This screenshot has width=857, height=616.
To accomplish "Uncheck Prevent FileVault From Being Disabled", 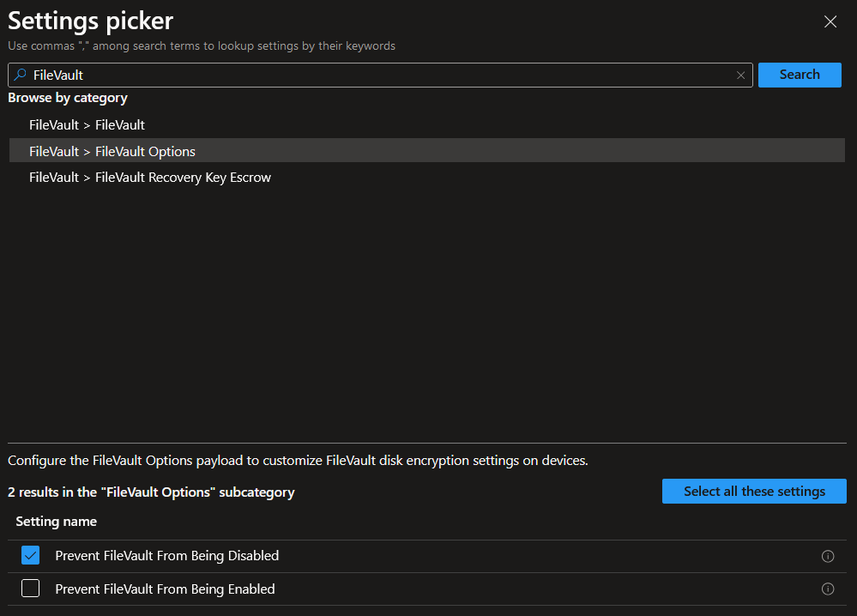I will [x=31, y=555].
